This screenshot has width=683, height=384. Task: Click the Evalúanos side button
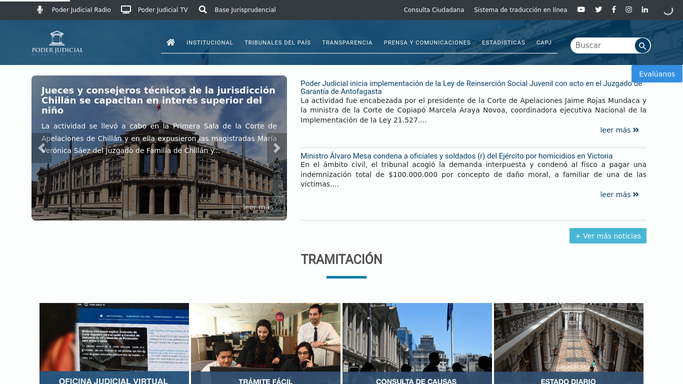(657, 74)
